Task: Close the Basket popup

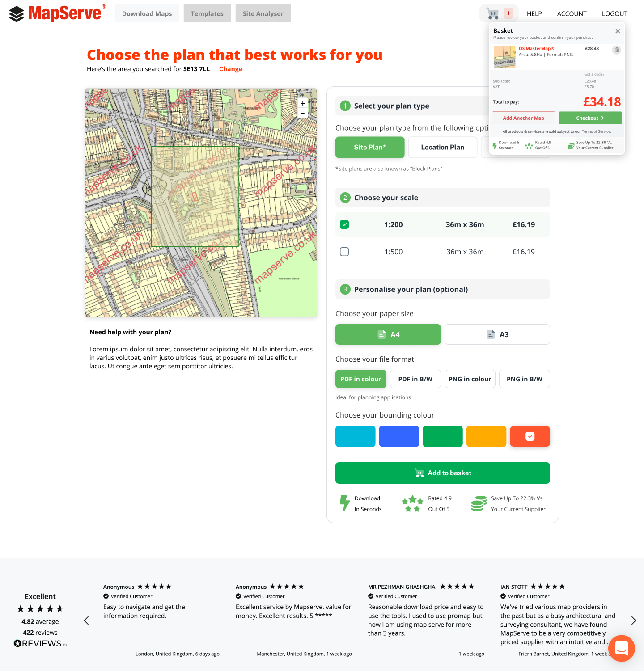Action: click(618, 31)
